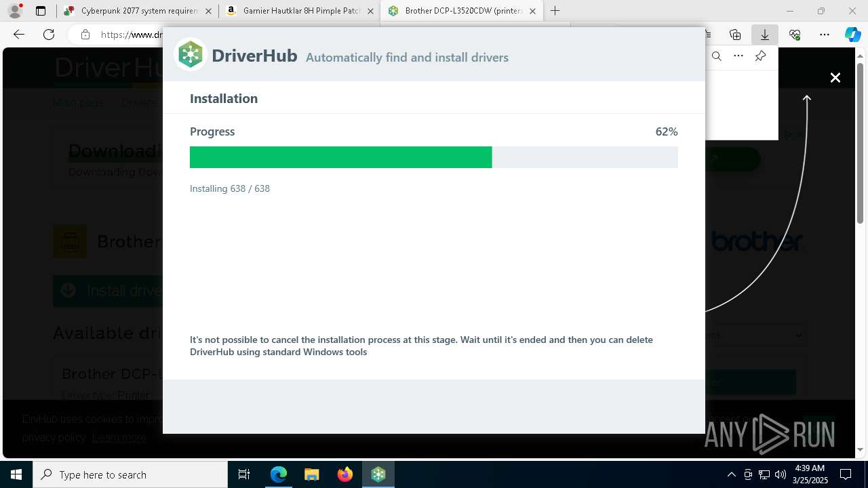Follow the Learn more cookie policy link
Screen dimensions: 868x488
point(119,438)
